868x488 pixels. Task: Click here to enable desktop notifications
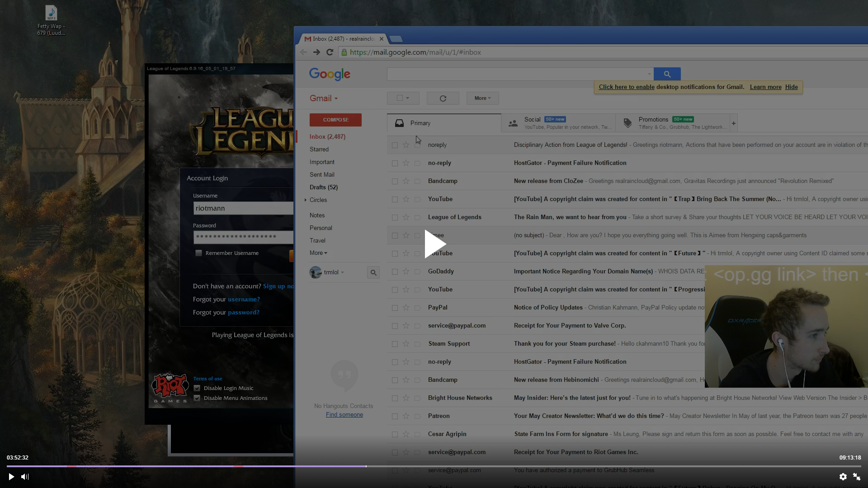pos(627,87)
